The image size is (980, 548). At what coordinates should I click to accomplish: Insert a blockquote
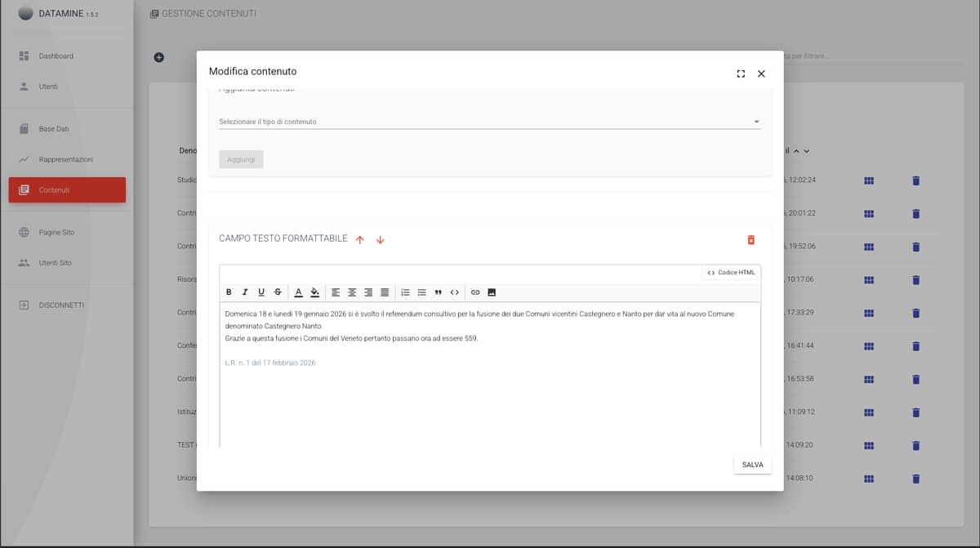coord(438,292)
